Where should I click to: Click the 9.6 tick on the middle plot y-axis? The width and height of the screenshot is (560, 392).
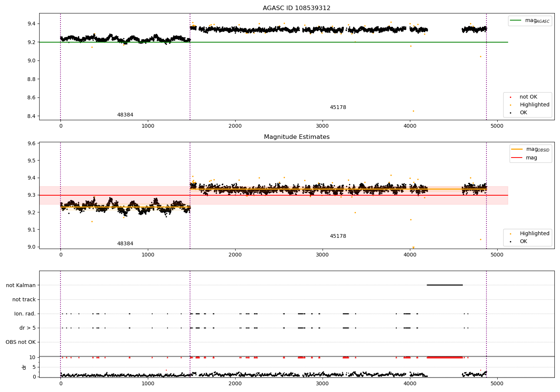tap(31, 144)
